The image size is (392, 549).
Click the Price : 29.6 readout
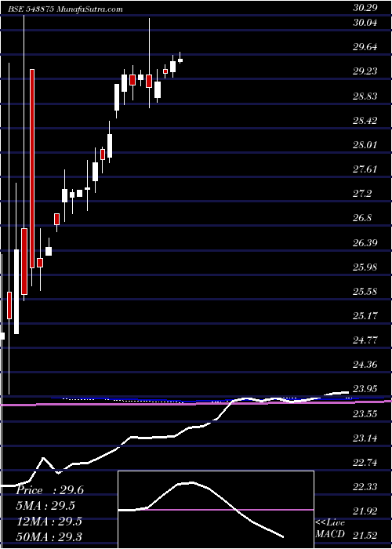click(x=49, y=490)
